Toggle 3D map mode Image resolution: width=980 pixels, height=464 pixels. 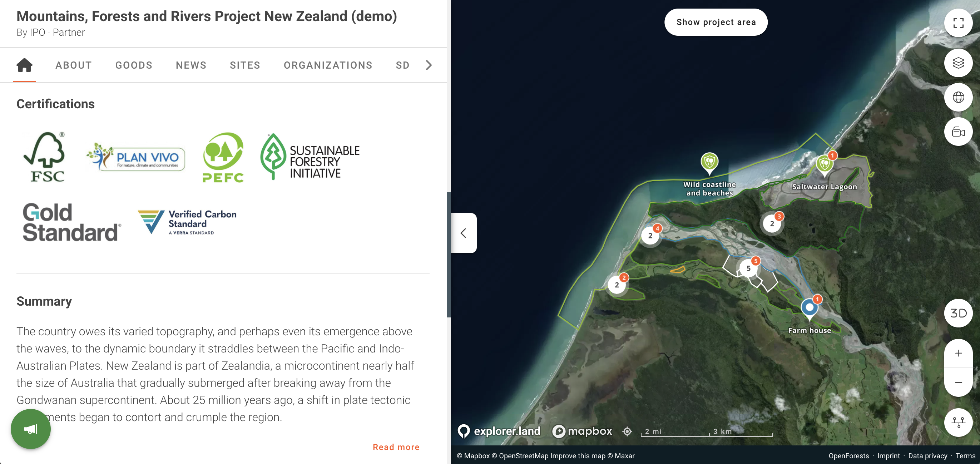[958, 313]
